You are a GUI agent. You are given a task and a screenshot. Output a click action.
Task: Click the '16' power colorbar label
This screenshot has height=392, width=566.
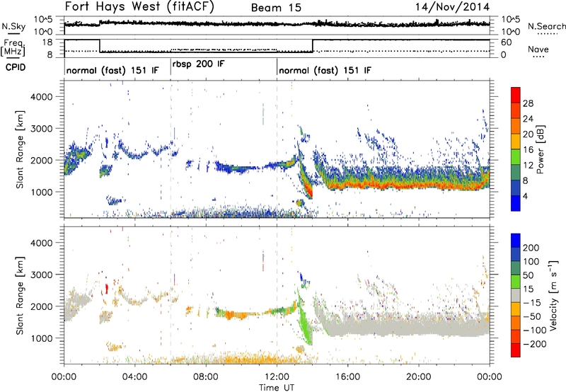(x=528, y=150)
